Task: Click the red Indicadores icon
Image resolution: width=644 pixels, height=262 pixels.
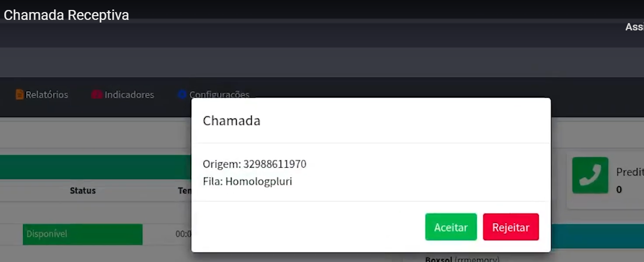Action: (x=96, y=95)
